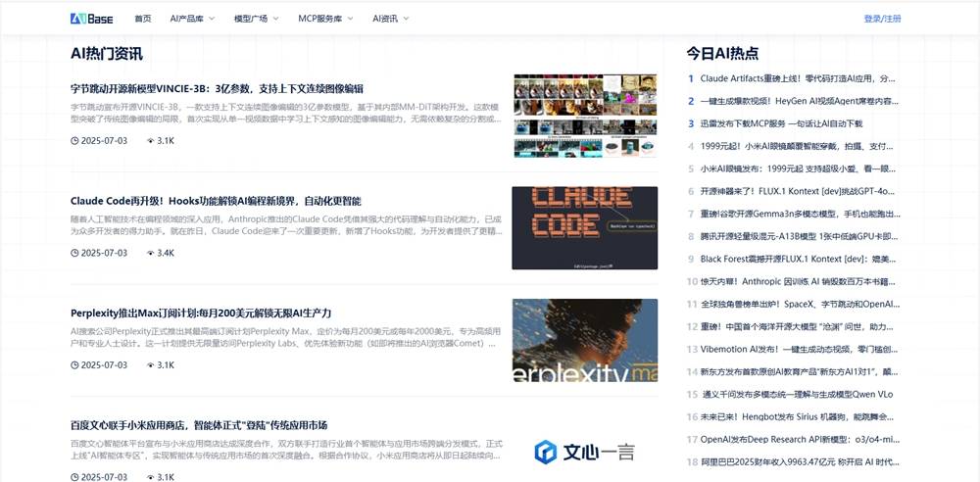980x482 pixels.
Task: Click eye views icon under Claude Code article
Action: (150, 253)
